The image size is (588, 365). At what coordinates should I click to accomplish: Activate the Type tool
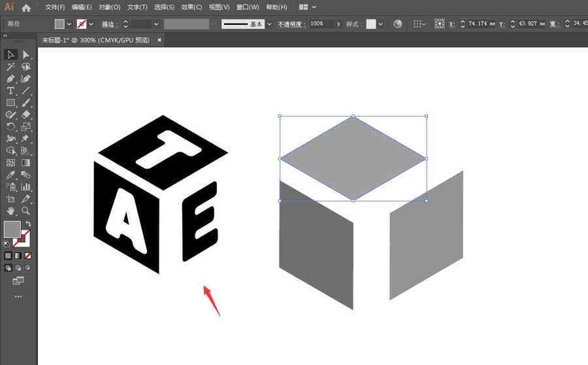pos(10,91)
